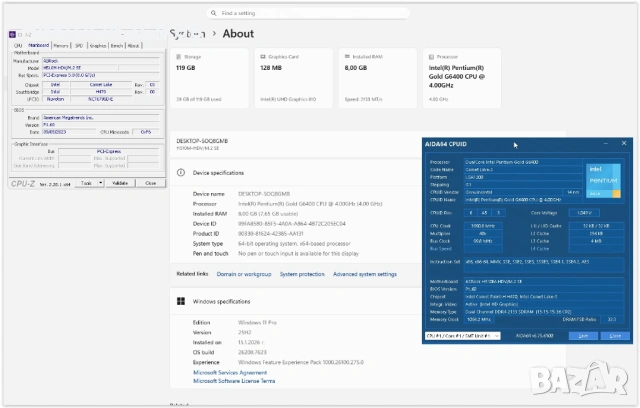
Task: Click the Windows 11 Pro edition text
Action: click(258, 322)
